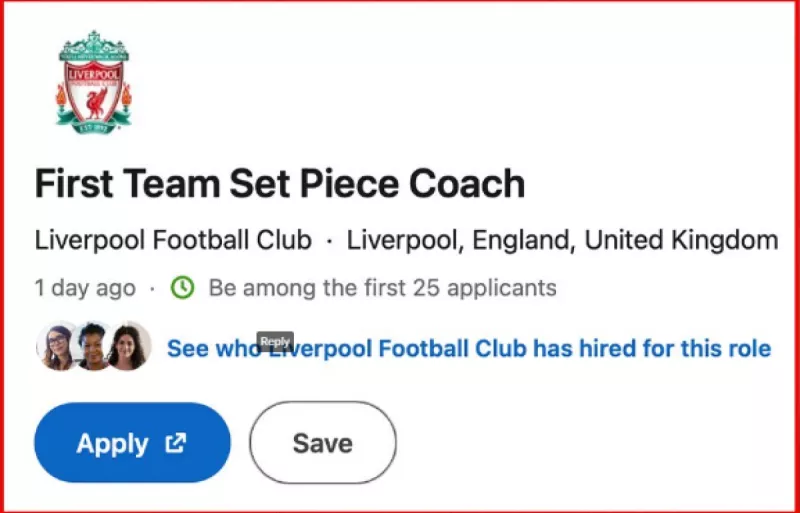800x513 pixels.
Task: Click the first hired employee avatar
Action: pos(56,346)
